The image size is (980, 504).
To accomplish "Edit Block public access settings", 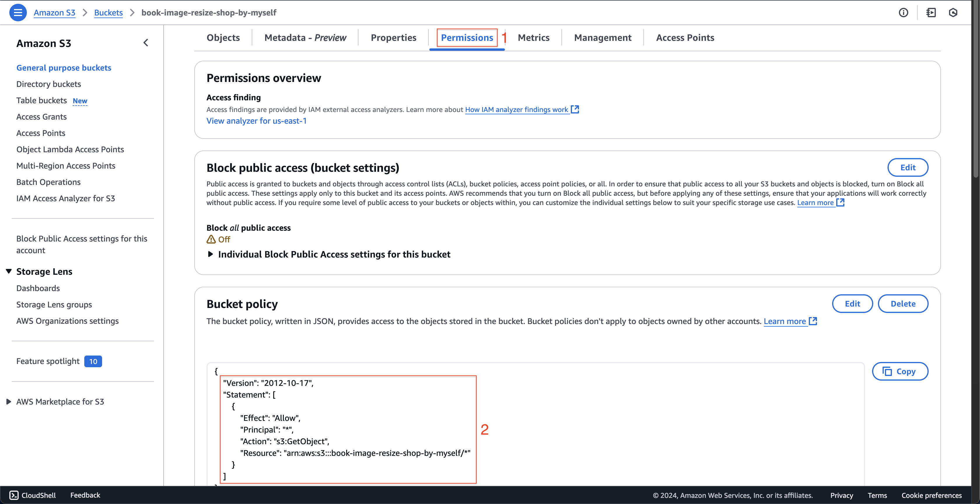I will pyautogui.click(x=908, y=167).
